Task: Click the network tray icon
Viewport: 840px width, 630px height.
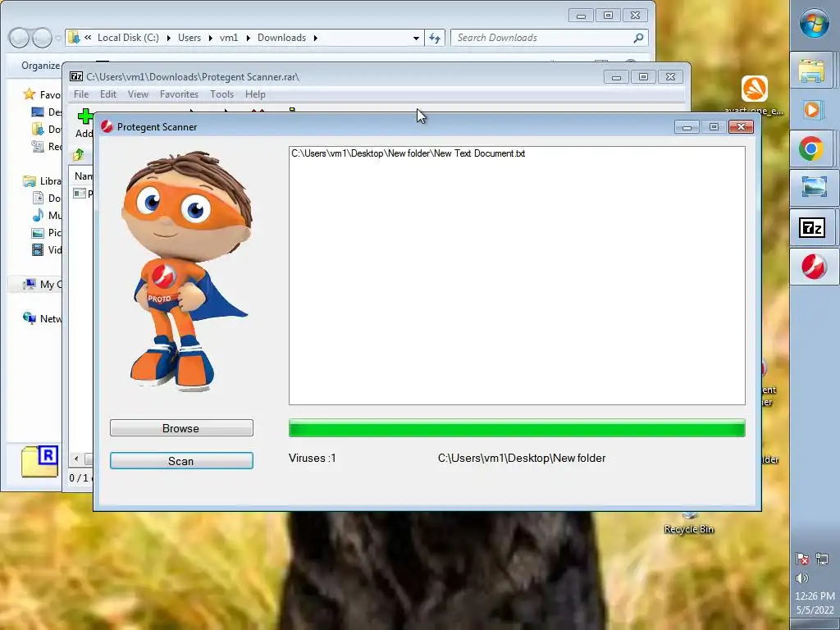Action: click(822, 559)
